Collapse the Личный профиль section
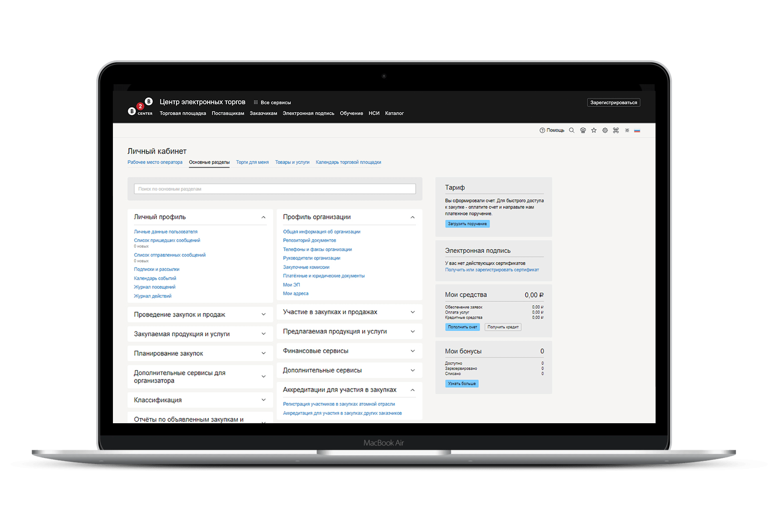This screenshot has width=768, height=532. click(x=263, y=218)
